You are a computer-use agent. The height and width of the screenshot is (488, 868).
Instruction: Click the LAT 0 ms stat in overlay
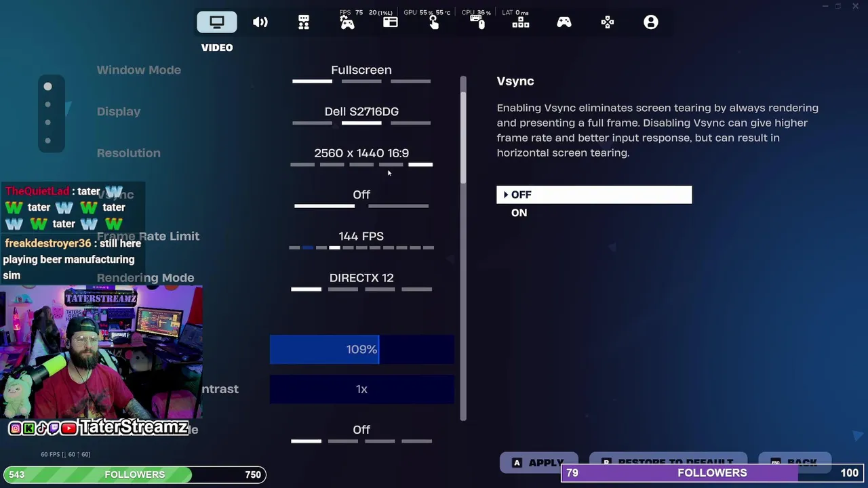click(x=515, y=13)
